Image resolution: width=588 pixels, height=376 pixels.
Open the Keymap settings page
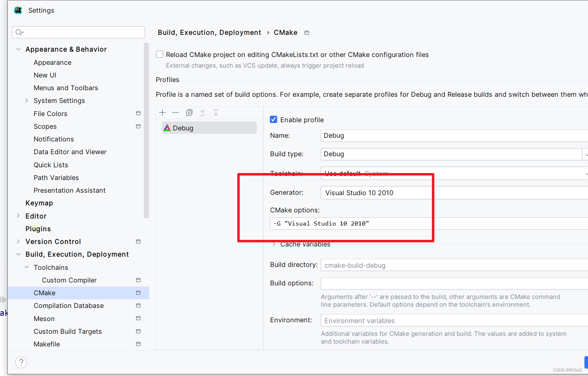tap(39, 203)
